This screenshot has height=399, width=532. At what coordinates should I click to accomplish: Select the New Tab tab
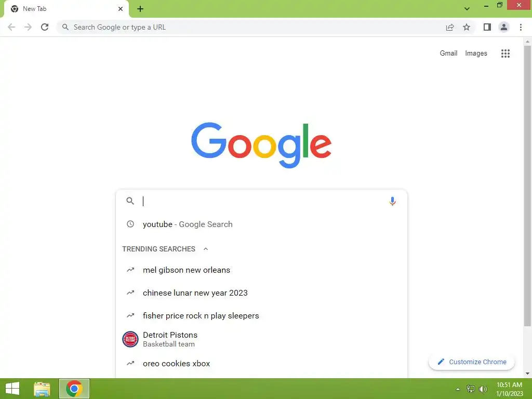click(x=66, y=9)
